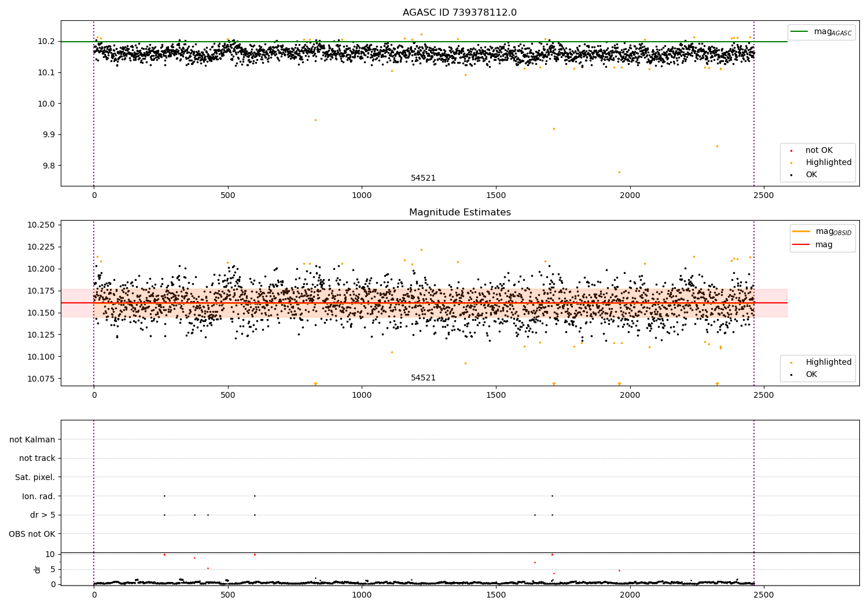
Task: Click the 10.250 y-tick in middle plot
Action: coord(41,225)
